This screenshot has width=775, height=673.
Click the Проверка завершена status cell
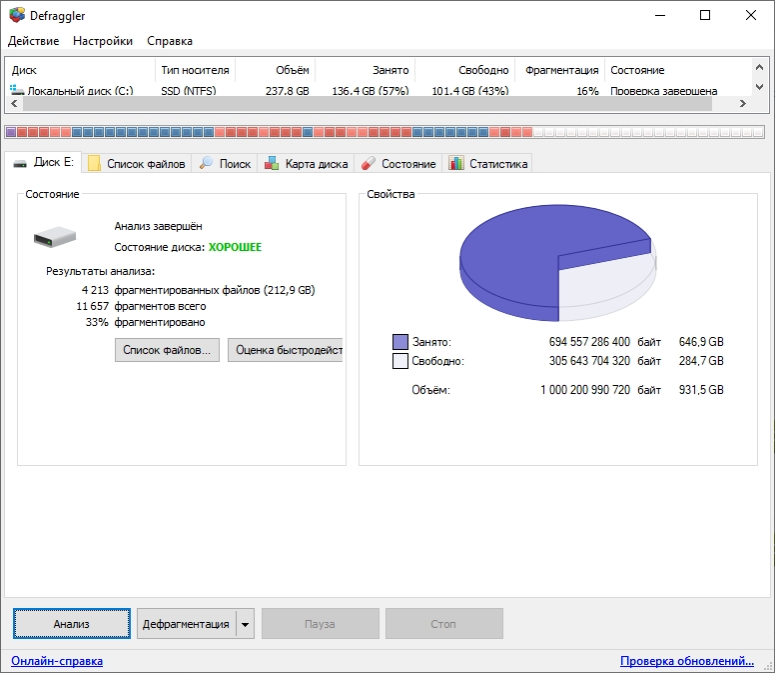click(x=664, y=91)
